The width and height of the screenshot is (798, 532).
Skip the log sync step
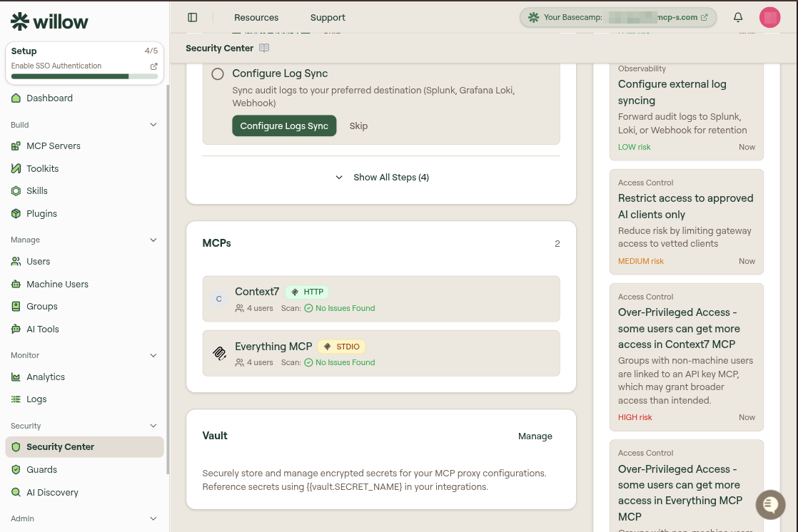point(358,126)
